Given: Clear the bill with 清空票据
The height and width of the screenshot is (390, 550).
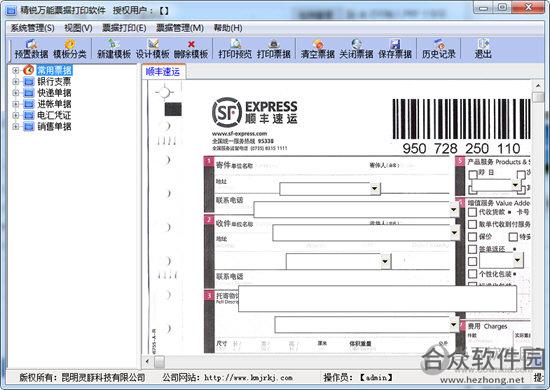Looking at the screenshot, I should (317, 49).
